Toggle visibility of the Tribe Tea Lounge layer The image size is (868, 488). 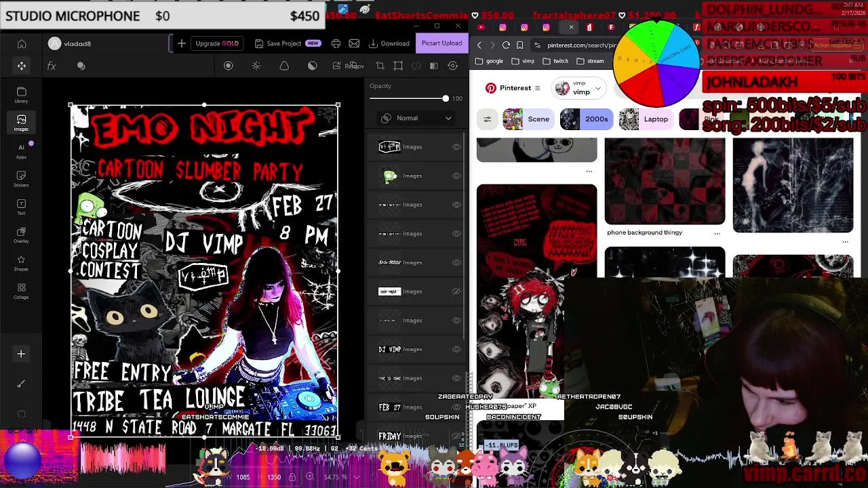(456, 378)
